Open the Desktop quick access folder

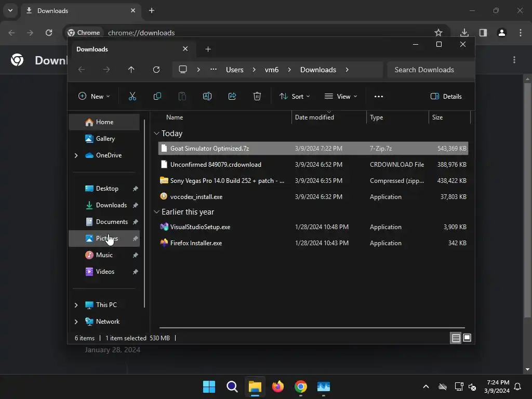point(104,189)
